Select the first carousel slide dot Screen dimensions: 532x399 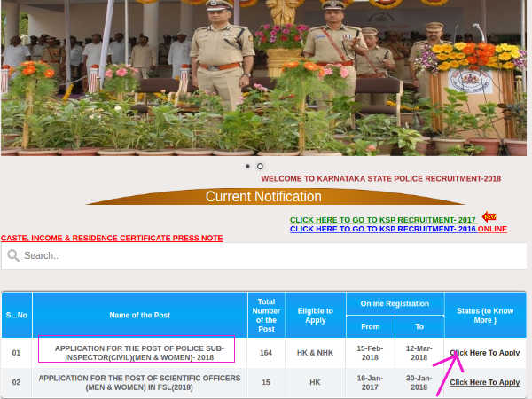click(247, 167)
